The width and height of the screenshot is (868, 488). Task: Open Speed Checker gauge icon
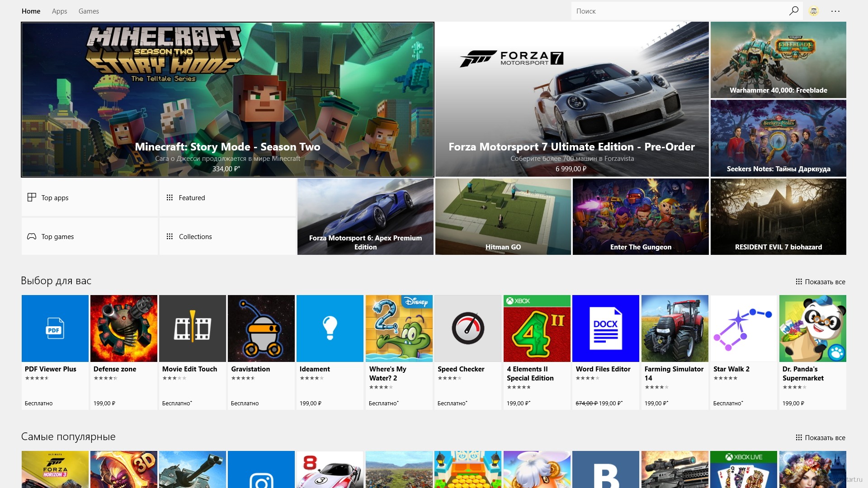pyautogui.click(x=468, y=328)
